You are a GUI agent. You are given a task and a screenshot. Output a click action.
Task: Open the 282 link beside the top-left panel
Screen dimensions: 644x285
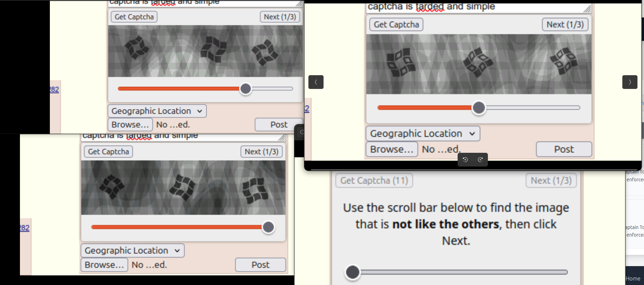tap(54, 90)
